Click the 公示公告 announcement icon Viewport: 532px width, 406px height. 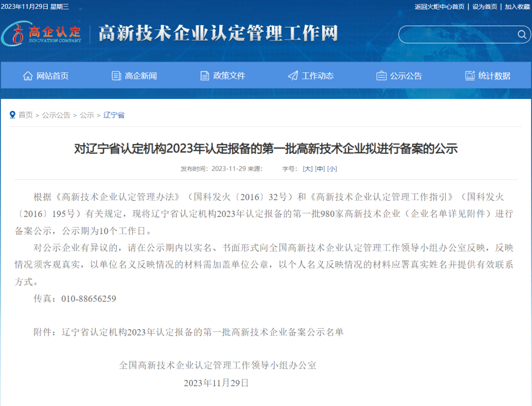381,76
